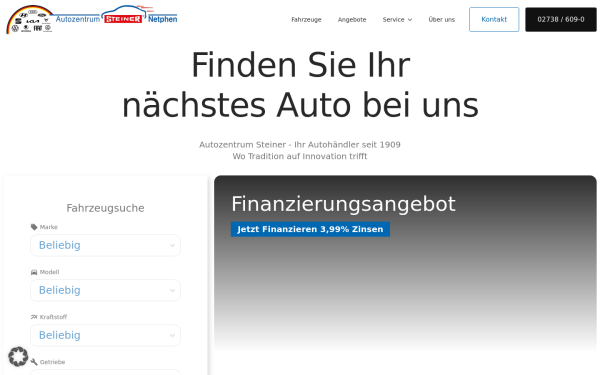Click the car icon beside Modell

34,272
